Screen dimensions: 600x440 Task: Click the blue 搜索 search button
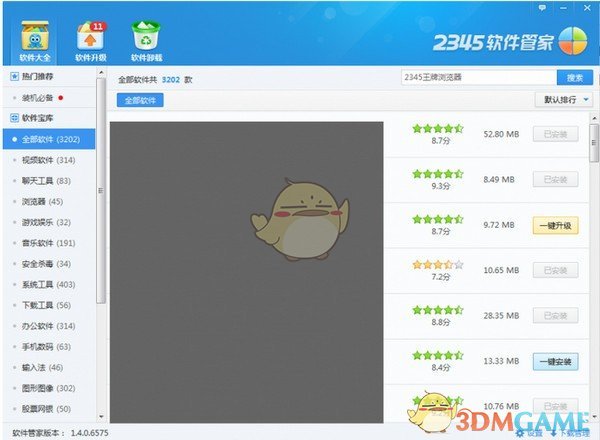(x=575, y=78)
